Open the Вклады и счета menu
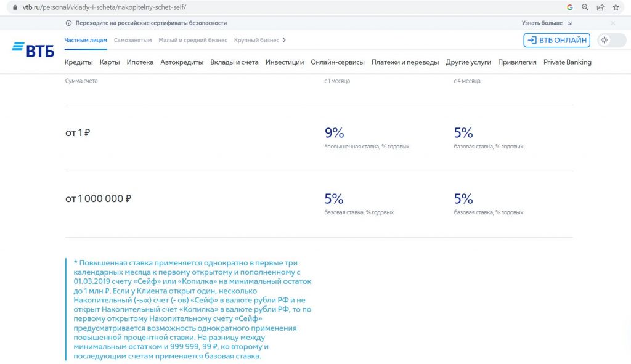631x364 pixels. point(234,62)
